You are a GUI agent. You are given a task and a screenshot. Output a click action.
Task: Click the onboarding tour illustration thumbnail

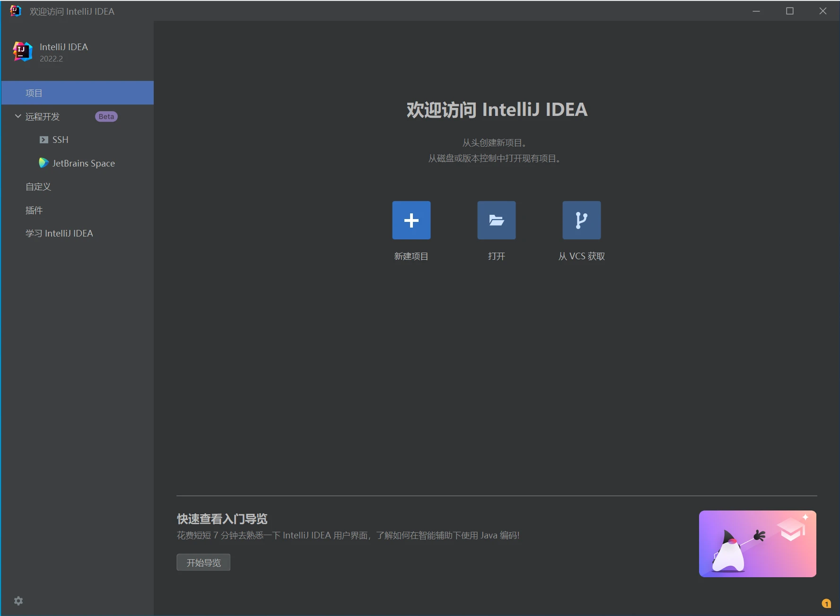[757, 544]
